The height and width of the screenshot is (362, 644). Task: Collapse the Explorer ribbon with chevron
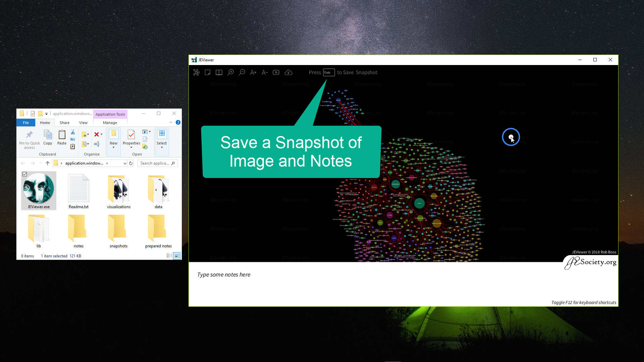point(171,122)
